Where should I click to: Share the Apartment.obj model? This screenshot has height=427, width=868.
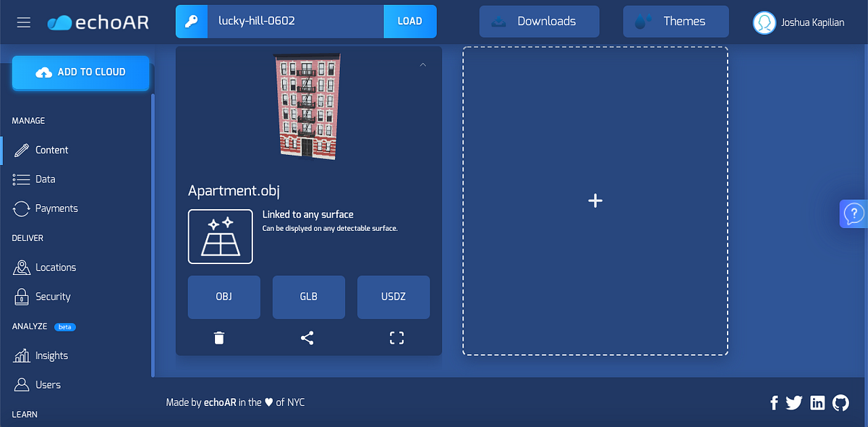(x=307, y=337)
